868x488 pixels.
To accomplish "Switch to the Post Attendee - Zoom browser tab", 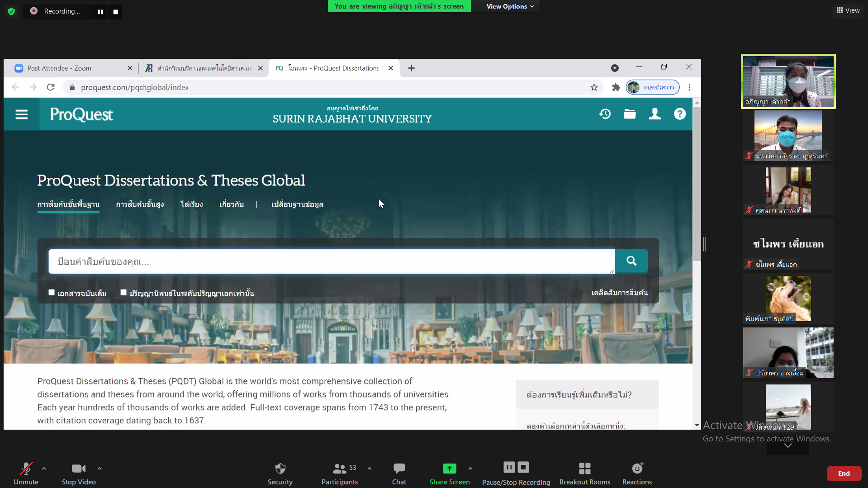I will tap(60, 68).
